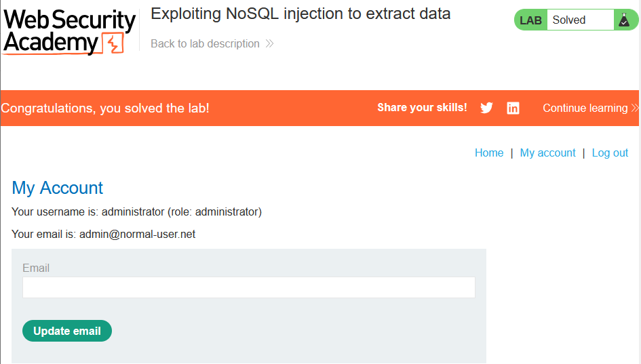The width and height of the screenshot is (641, 364).
Task: Select Log out in the navigation
Action: click(610, 153)
